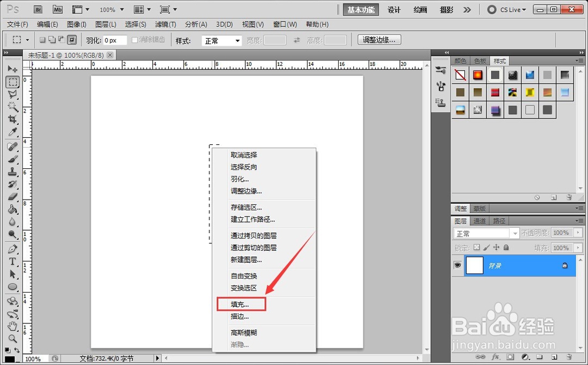
Task: Toggle lock image pixels brush icon
Action: pyautogui.click(x=486, y=247)
